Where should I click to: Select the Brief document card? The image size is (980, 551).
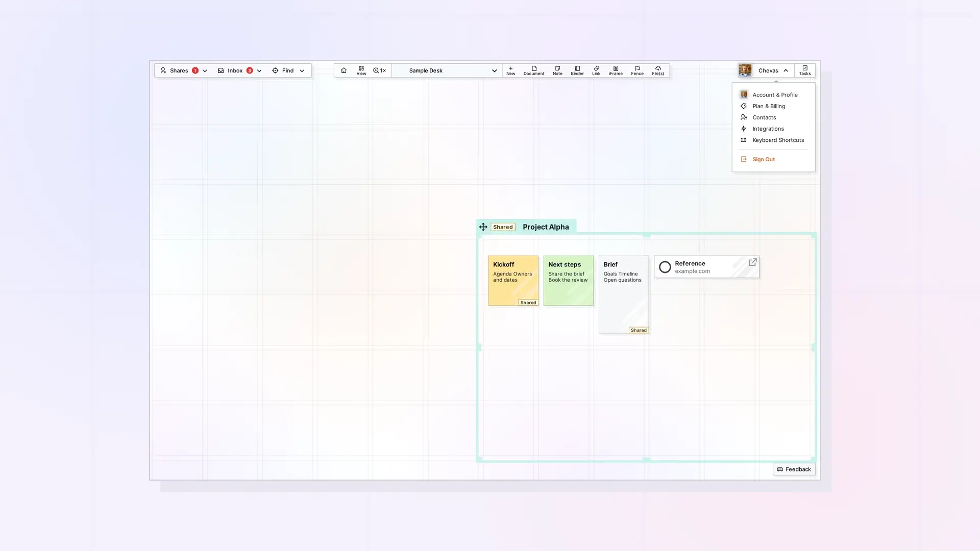pyautogui.click(x=623, y=294)
